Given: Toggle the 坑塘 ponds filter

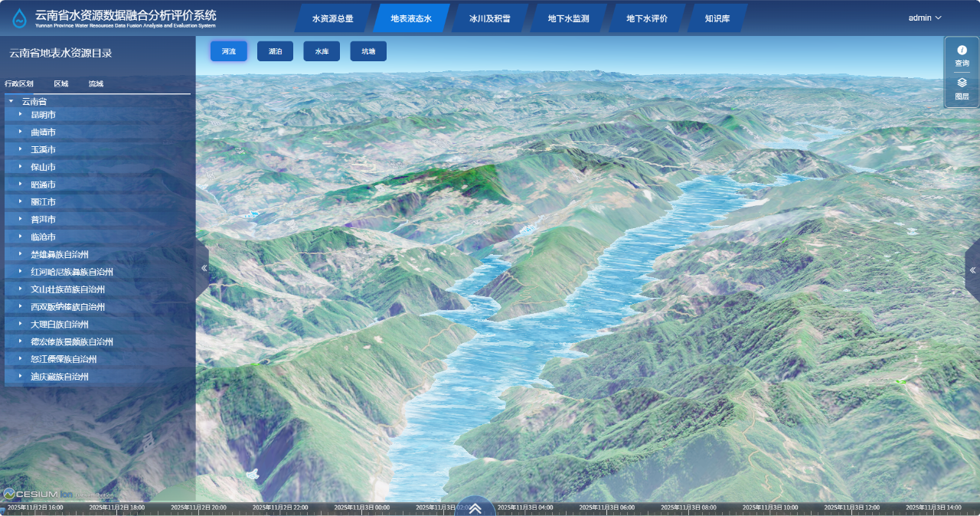Looking at the screenshot, I should pos(368,51).
